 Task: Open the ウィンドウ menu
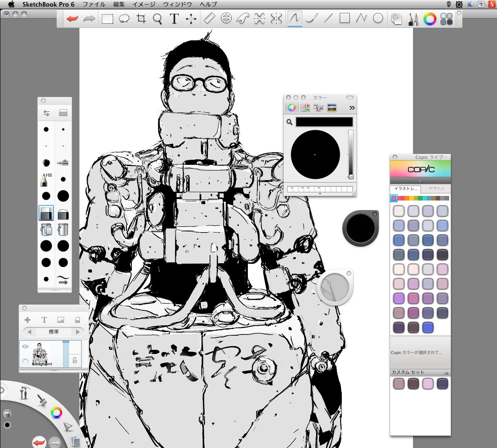click(x=178, y=5)
